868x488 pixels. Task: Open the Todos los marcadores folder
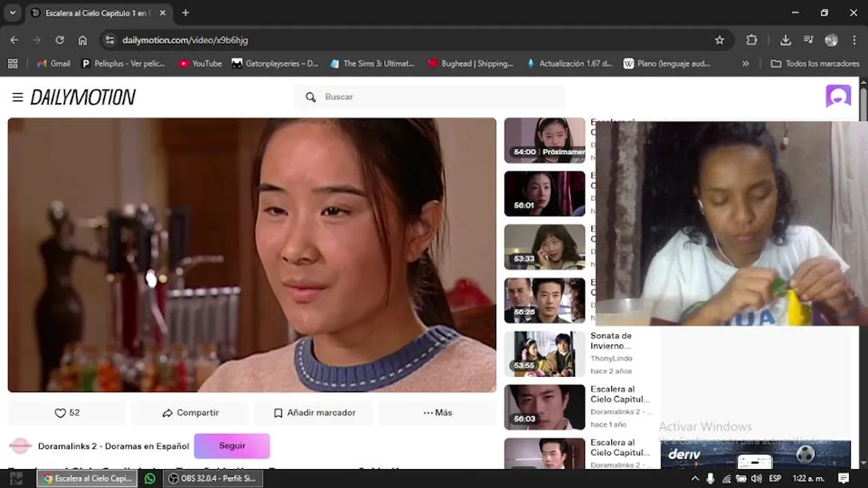[815, 63]
